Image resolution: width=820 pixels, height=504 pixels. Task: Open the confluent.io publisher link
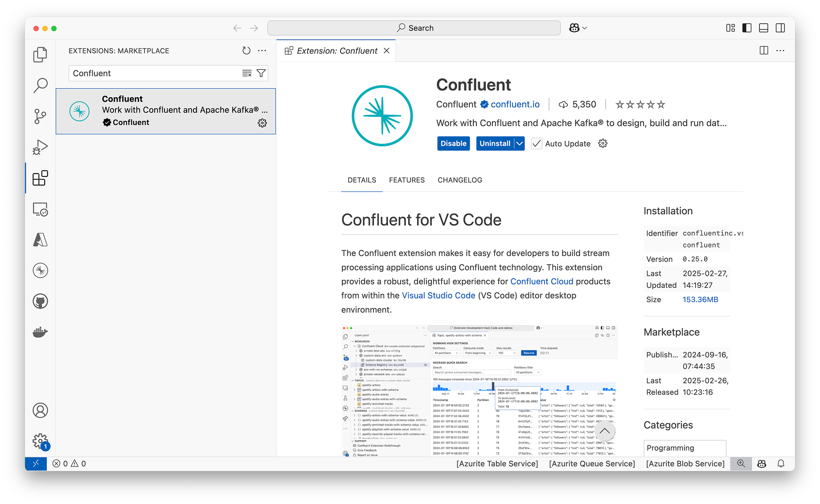tap(515, 104)
